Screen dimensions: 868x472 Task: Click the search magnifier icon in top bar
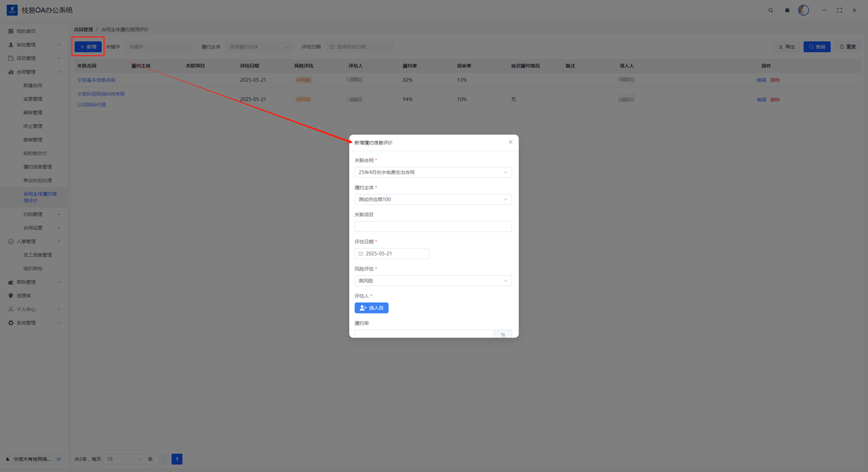770,10
